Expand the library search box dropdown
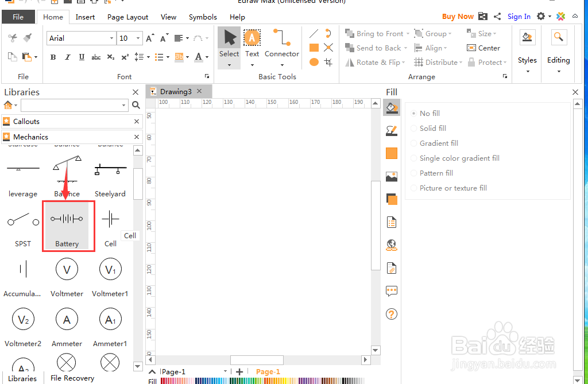The width and height of the screenshot is (588, 384). coord(124,106)
